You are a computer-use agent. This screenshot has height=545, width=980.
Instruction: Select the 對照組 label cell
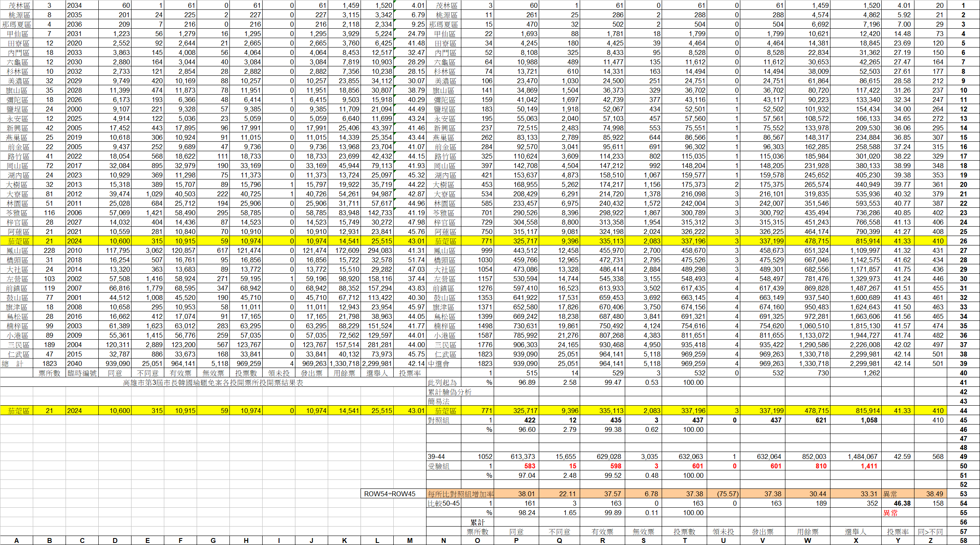coord(438,420)
